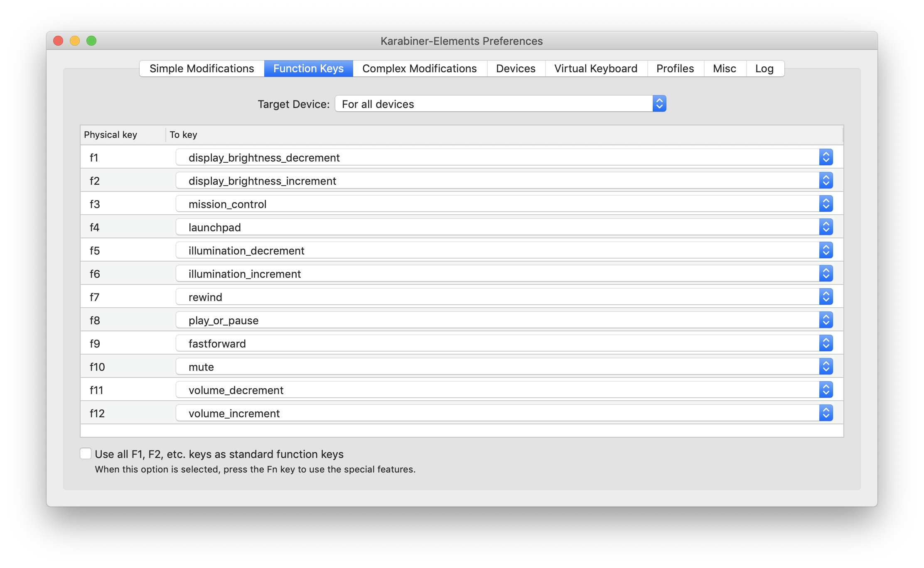Click the Physical key column header
Screen dimensions: 924x568
111,135
